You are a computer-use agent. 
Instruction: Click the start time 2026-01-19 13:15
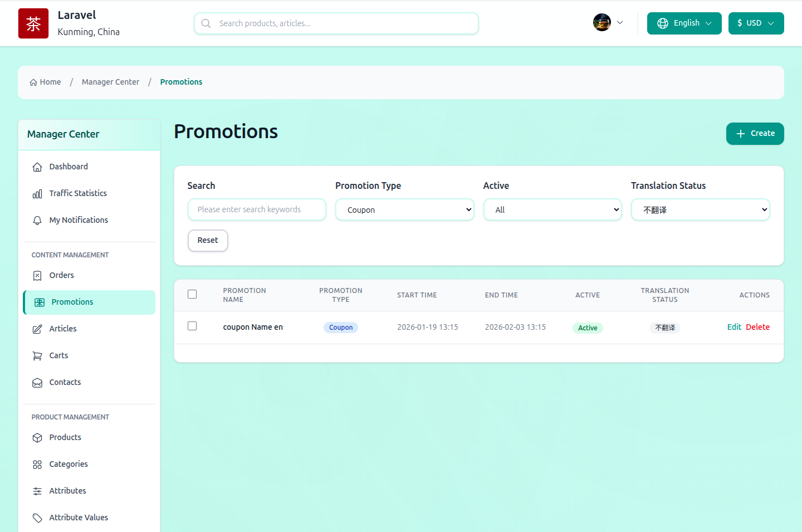(428, 327)
